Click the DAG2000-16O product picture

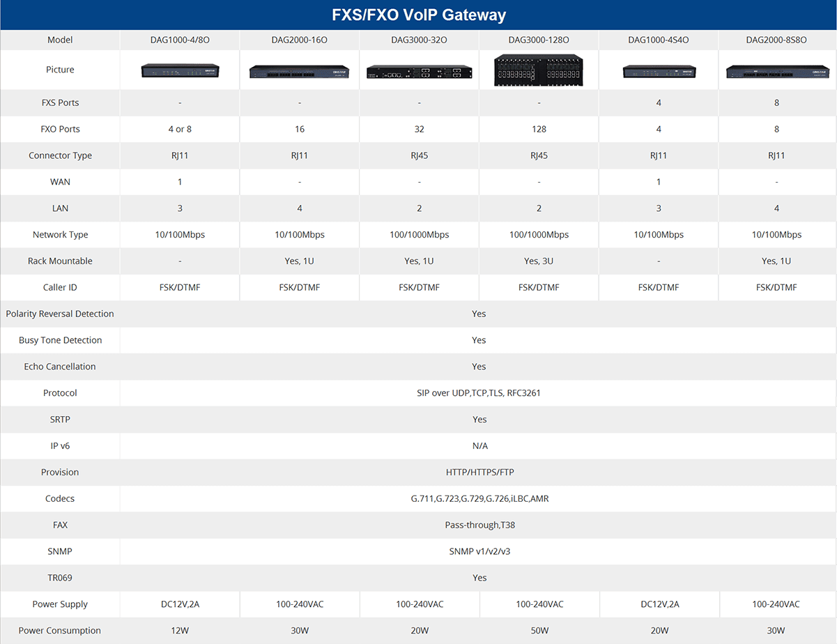300,71
